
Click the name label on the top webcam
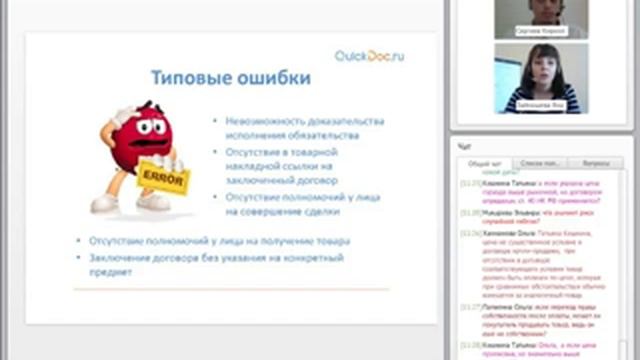541,31
